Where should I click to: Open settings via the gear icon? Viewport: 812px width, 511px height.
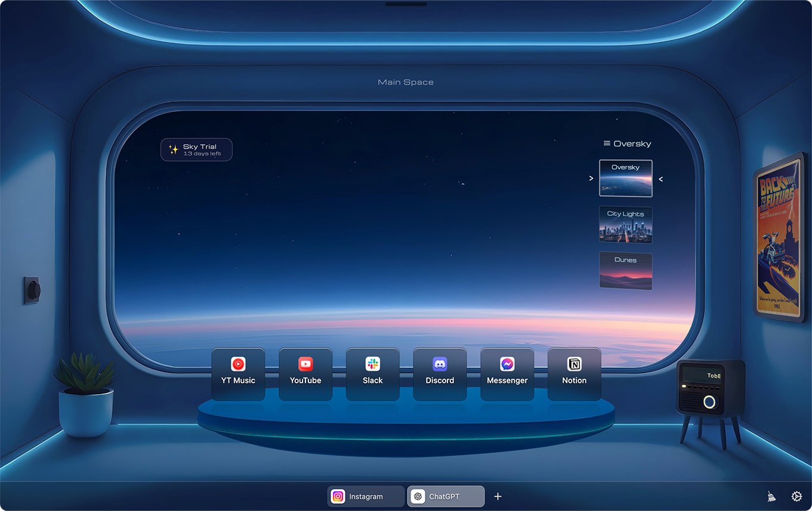pos(796,496)
